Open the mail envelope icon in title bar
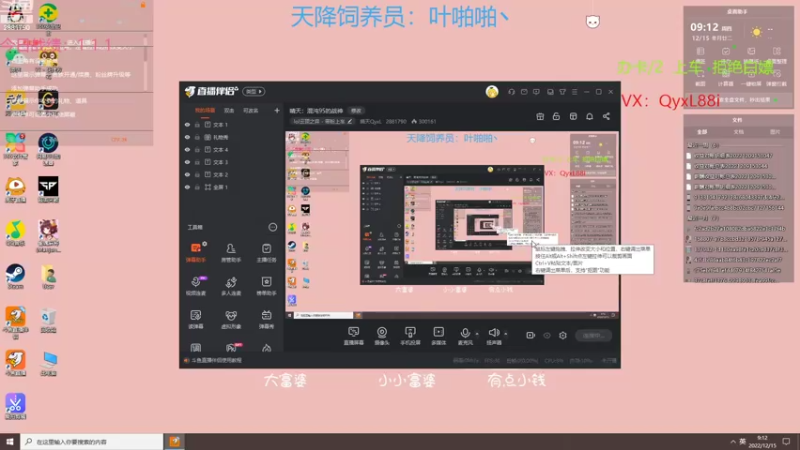This screenshot has width=800, height=450. pos(524,92)
